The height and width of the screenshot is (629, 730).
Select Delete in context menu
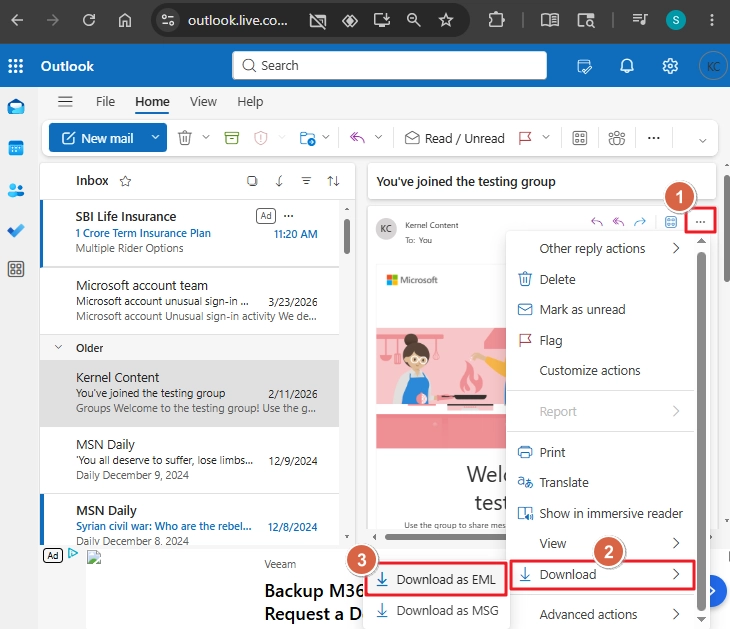(600, 279)
